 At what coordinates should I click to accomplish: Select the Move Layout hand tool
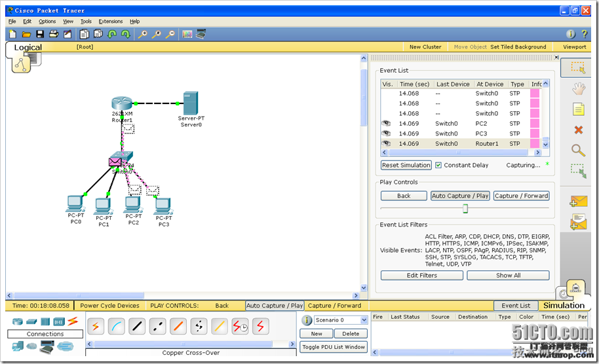[579, 89]
